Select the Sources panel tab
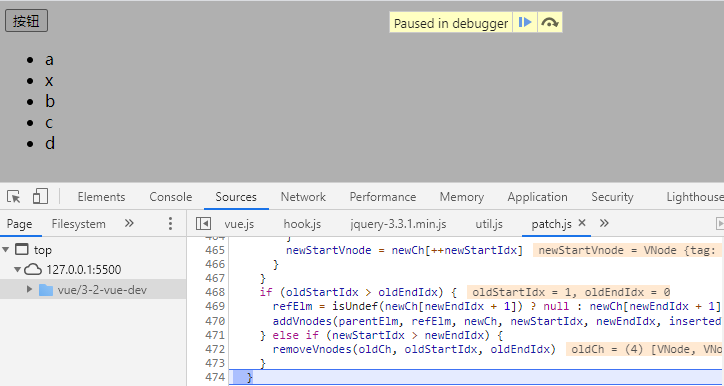The width and height of the screenshot is (724, 386). [x=236, y=197]
